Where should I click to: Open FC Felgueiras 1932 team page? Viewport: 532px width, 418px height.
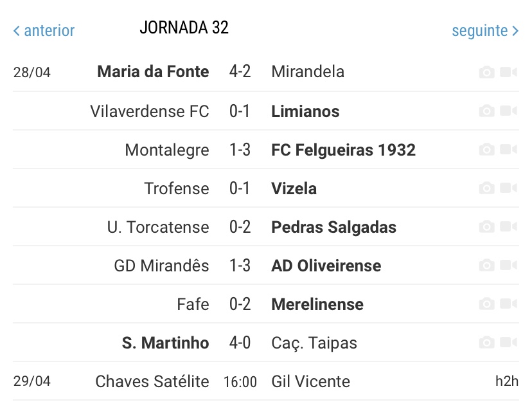click(343, 150)
